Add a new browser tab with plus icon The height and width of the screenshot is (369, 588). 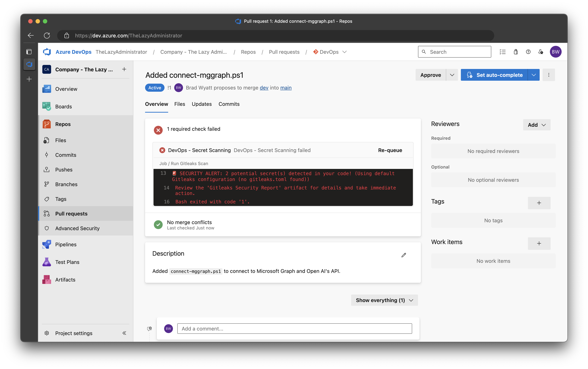(29, 79)
